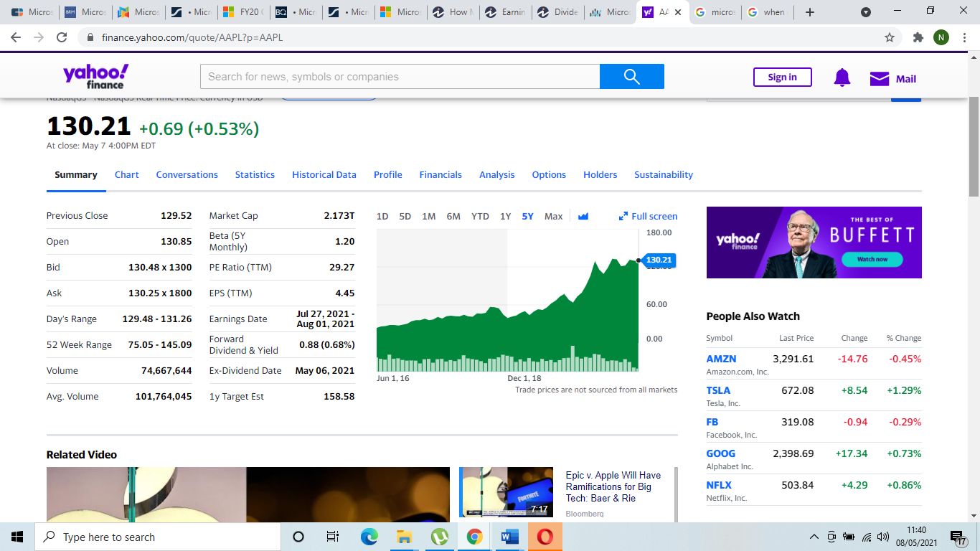Open the NFLX ticker link
This screenshot has width=980, height=551.
click(719, 485)
